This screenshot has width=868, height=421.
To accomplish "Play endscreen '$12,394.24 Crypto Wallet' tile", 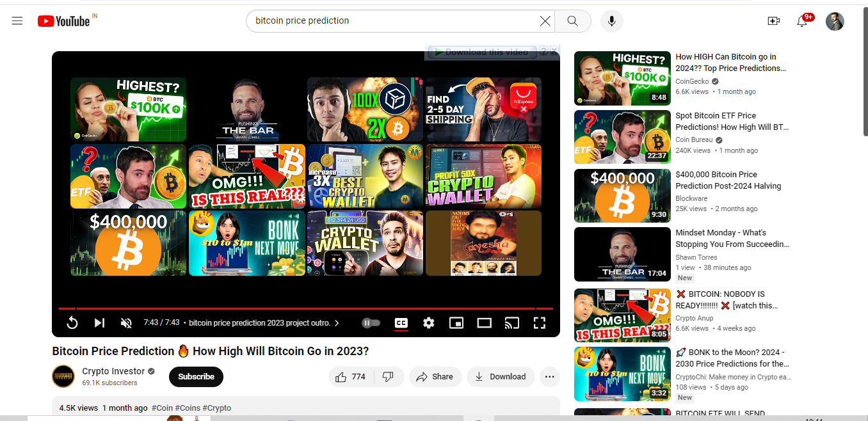I will (x=365, y=243).
